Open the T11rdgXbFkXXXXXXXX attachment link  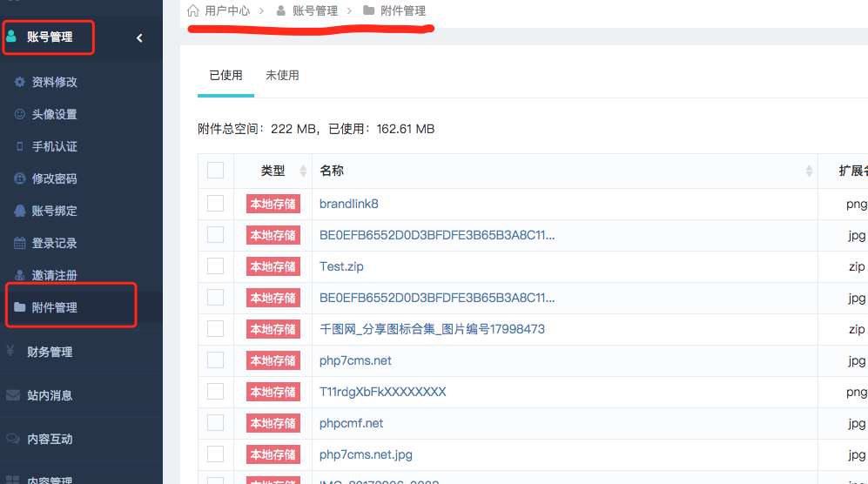pyautogui.click(x=382, y=392)
